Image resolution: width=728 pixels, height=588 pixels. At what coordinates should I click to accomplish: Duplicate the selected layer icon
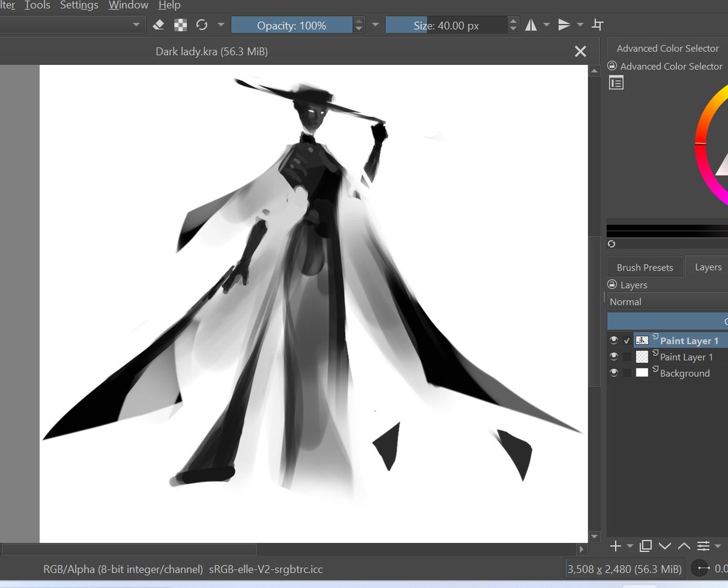[x=645, y=546]
